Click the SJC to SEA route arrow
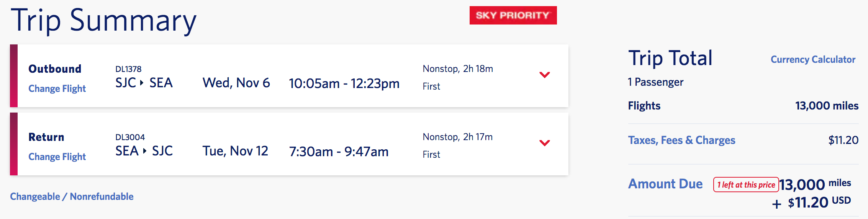 142,82
